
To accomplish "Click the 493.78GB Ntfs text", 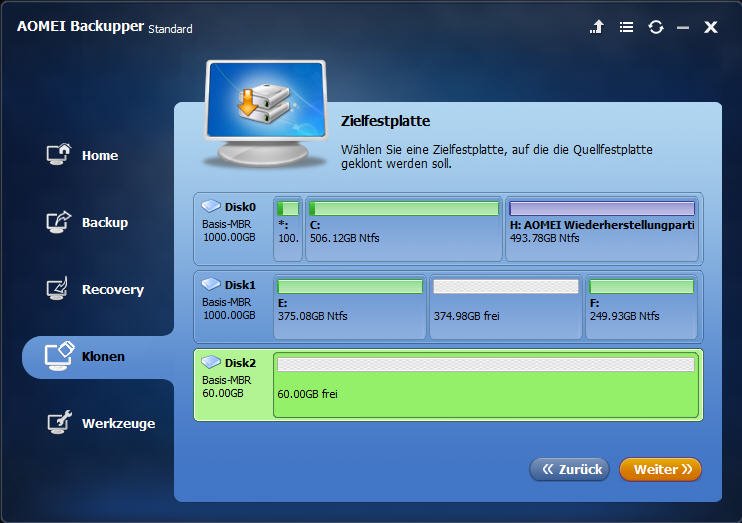I will tap(544, 238).
